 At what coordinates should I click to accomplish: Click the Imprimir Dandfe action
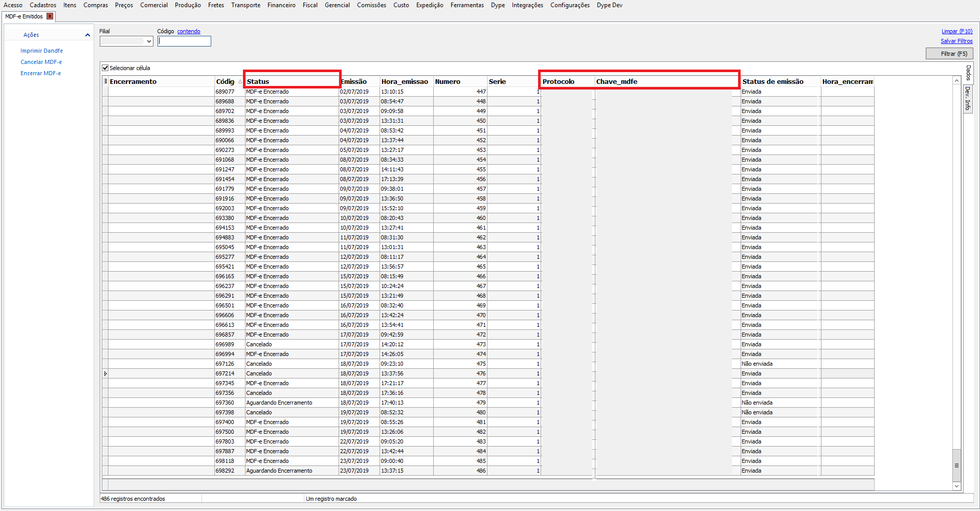[x=41, y=51]
